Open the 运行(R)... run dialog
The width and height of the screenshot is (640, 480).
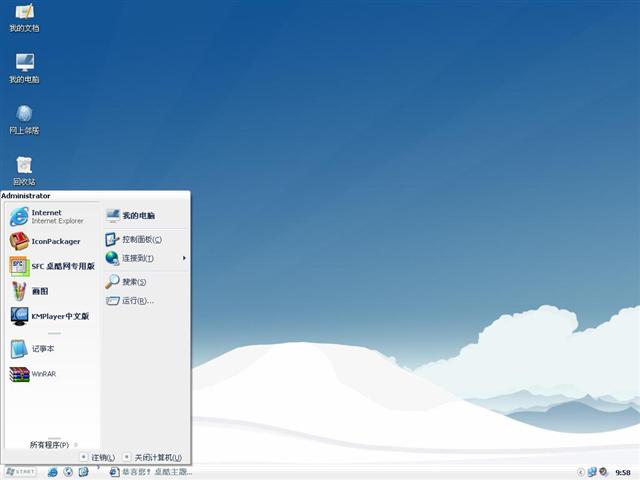146,301
